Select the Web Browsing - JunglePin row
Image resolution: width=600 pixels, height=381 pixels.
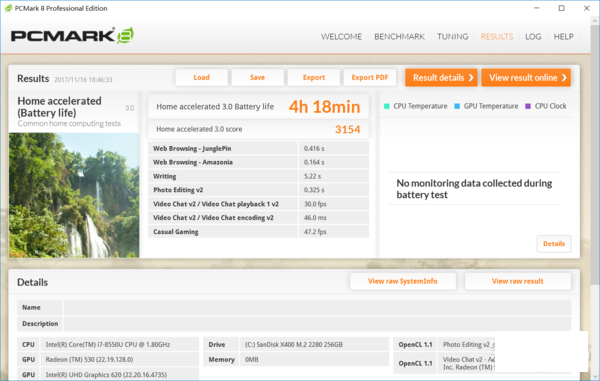click(258, 148)
